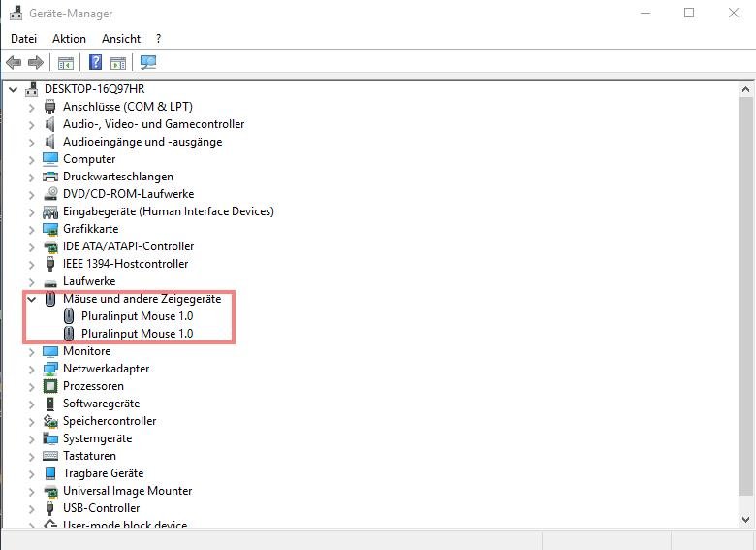Click scrollbar down arrow

click(745, 520)
